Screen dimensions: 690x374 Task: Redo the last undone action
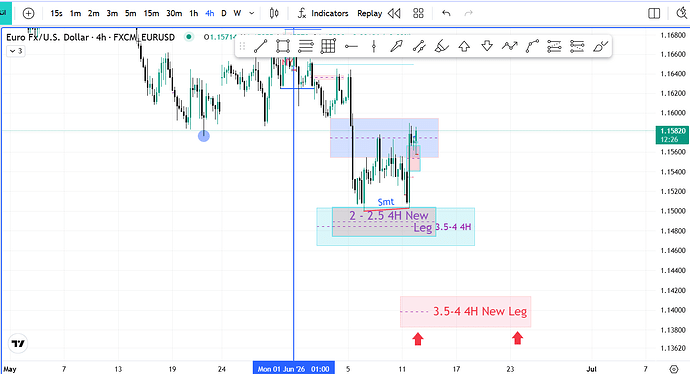(469, 14)
